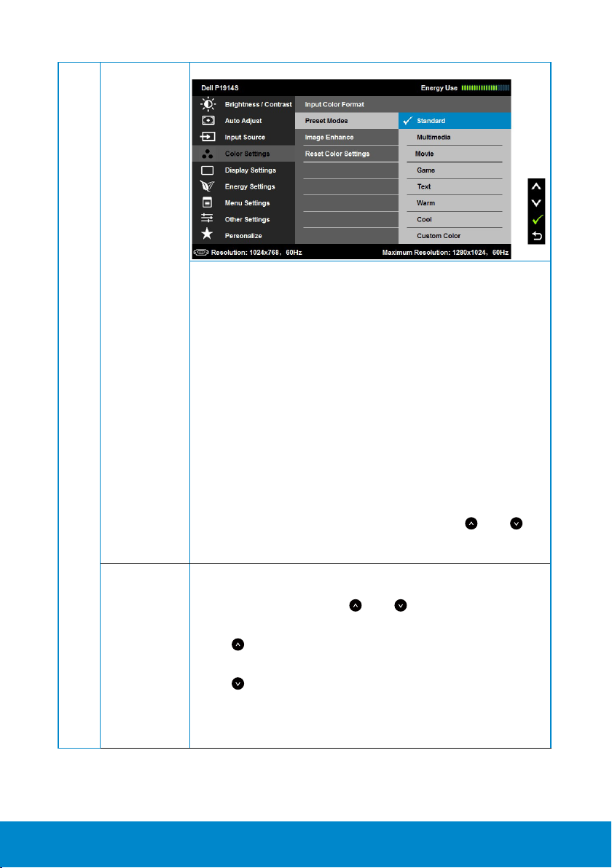612x868 pixels.
Task: Click the Input Source arrow icon
Action: 208,137
